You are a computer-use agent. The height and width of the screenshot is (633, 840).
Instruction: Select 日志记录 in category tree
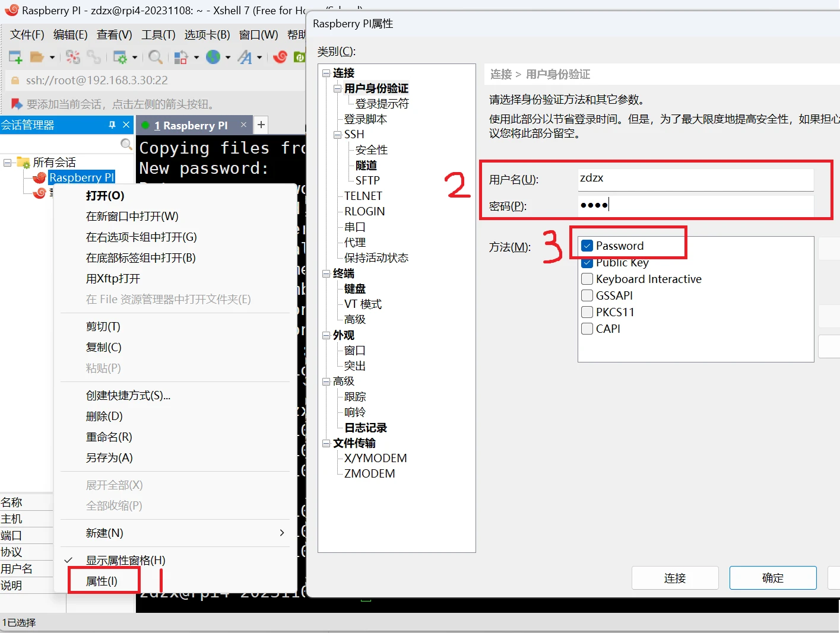pyautogui.click(x=365, y=428)
